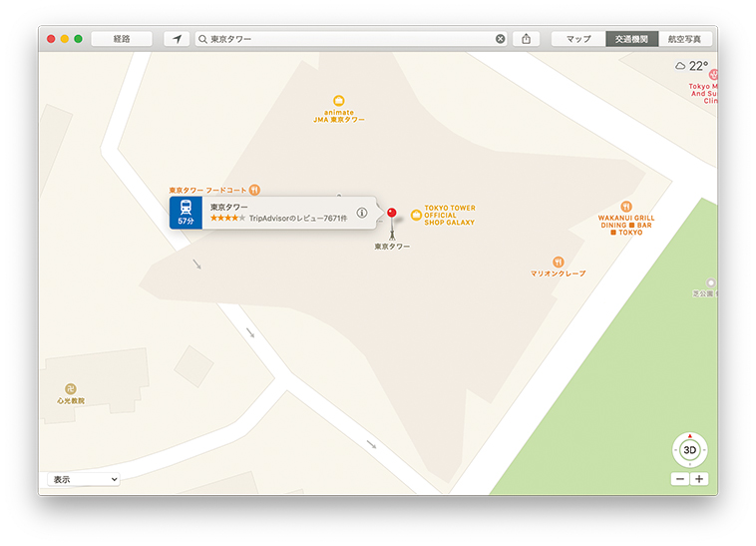Click the 経路 directions button
The image size is (756, 546).
pos(122,39)
